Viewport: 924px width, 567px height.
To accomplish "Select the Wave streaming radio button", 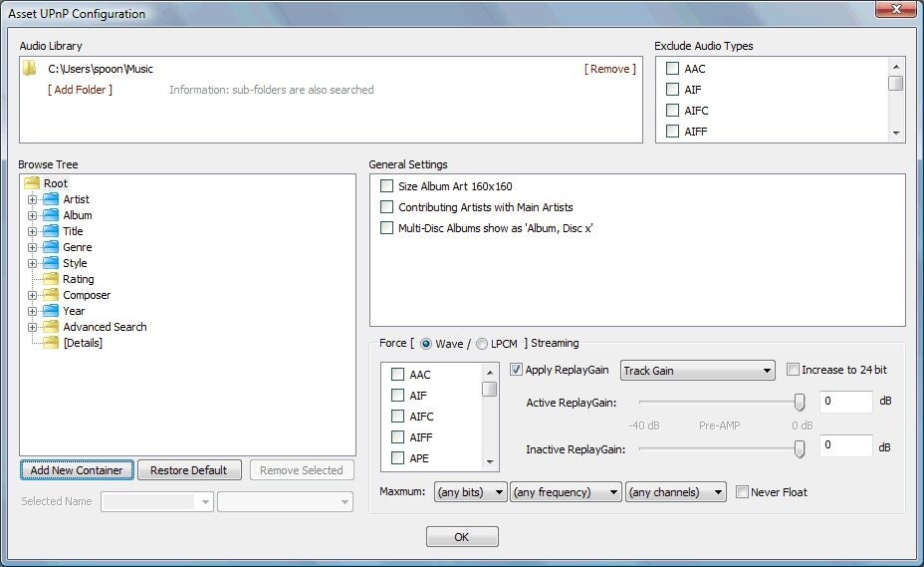I will [x=426, y=344].
